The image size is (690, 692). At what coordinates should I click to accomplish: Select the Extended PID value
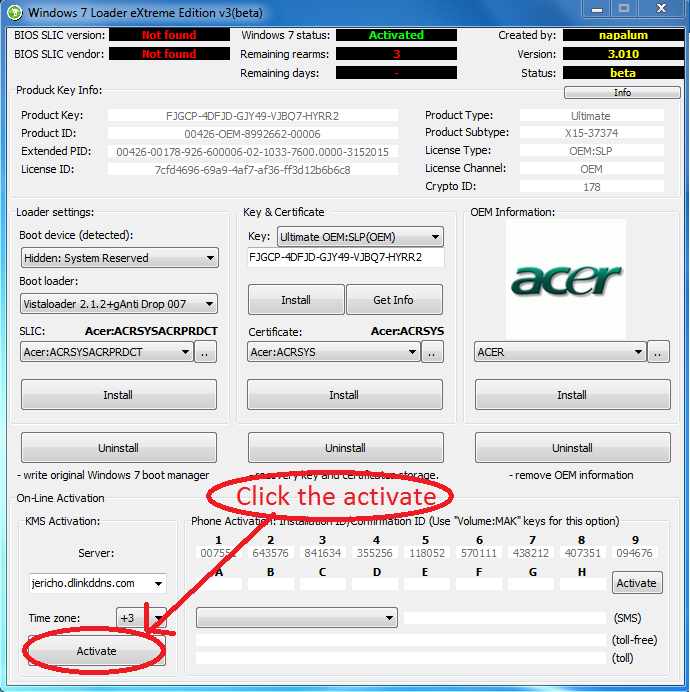click(x=253, y=152)
